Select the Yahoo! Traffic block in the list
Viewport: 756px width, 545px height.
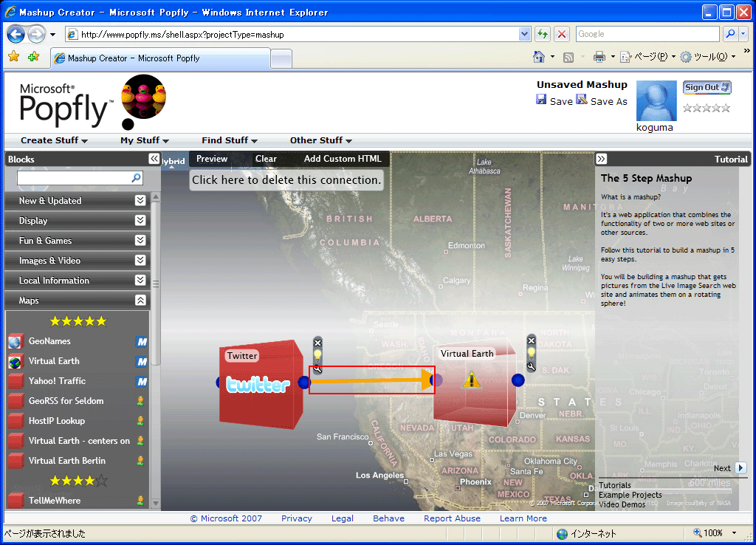pyautogui.click(x=78, y=381)
